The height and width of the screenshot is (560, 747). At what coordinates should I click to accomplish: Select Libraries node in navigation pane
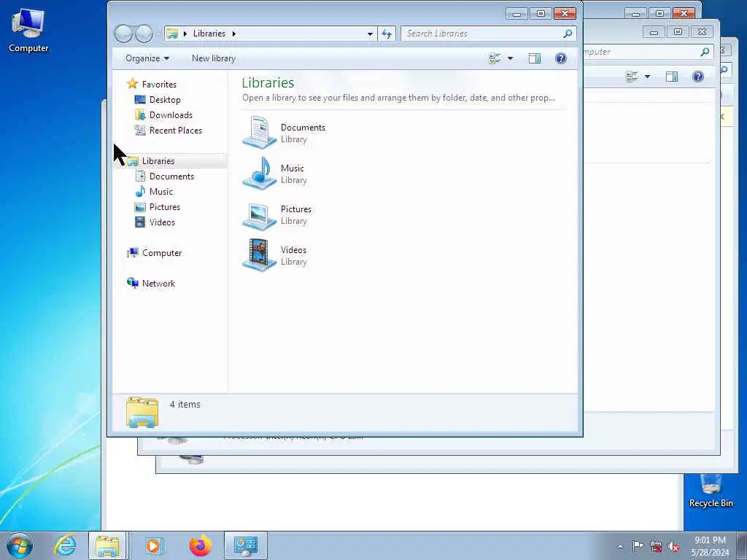(x=158, y=161)
